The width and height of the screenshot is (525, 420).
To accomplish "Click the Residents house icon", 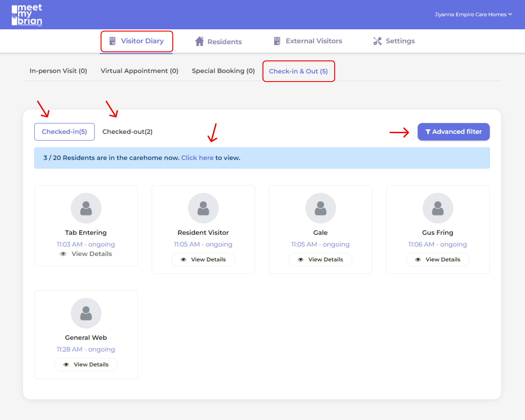I will click(x=199, y=41).
